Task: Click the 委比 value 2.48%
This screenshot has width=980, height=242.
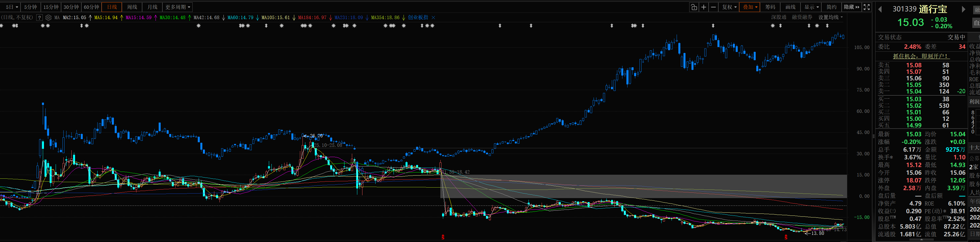Action: click(913, 47)
